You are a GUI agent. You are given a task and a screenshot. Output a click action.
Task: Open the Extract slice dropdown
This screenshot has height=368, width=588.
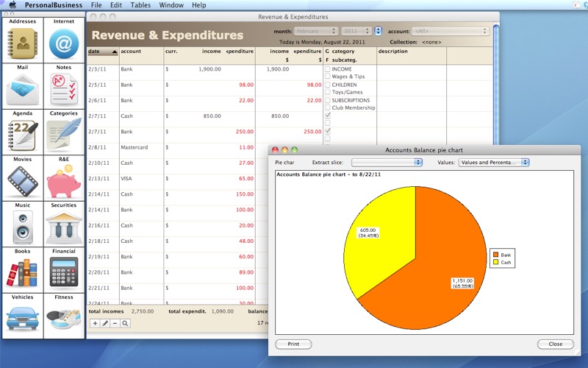tap(386, 162)
